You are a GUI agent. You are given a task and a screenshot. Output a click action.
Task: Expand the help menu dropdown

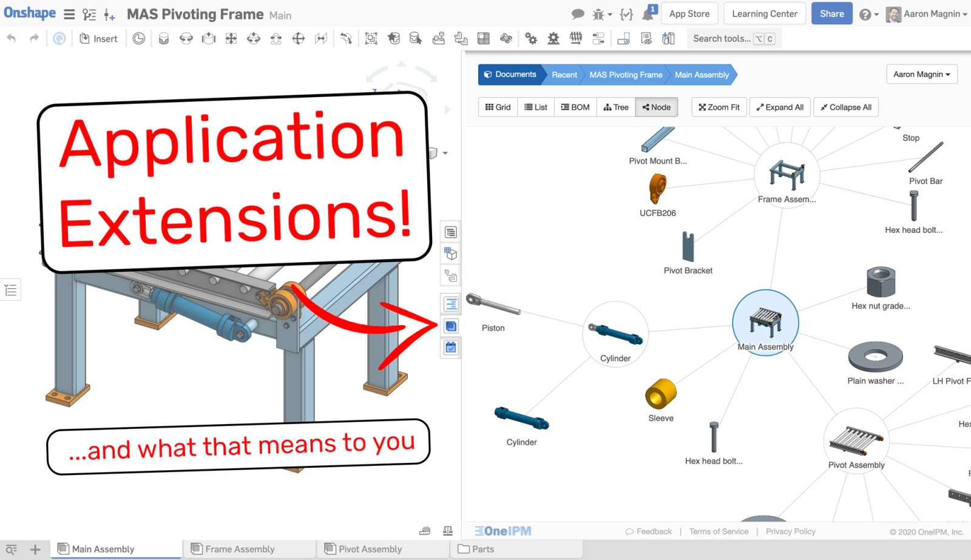tap(869, 14)
